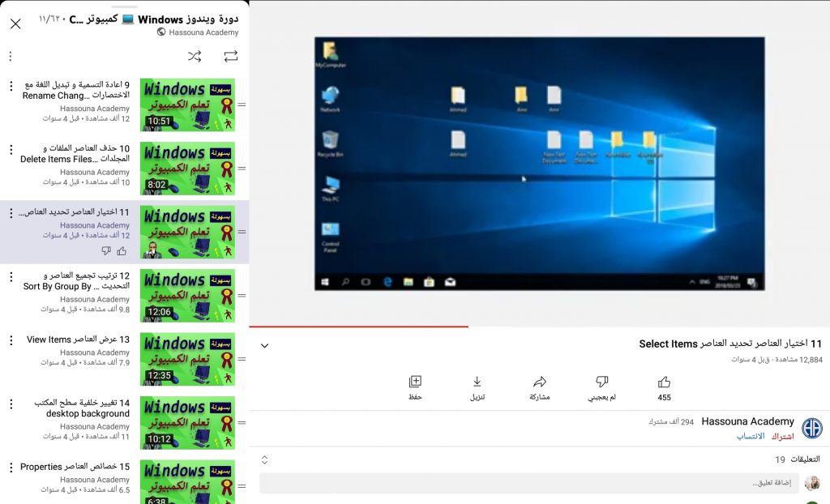Subscribe to Hassouna Academy channel

(x=782, y=436)
